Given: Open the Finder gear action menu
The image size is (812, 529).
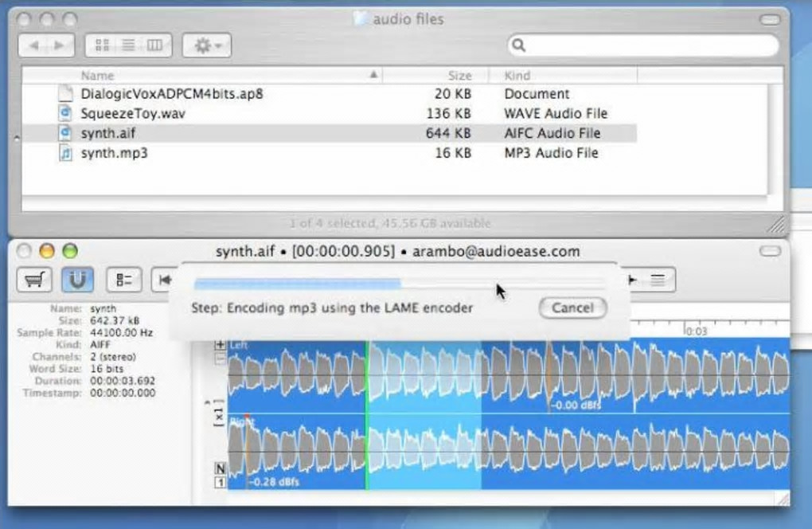Looking at the screenshot, I should (207, 45).
